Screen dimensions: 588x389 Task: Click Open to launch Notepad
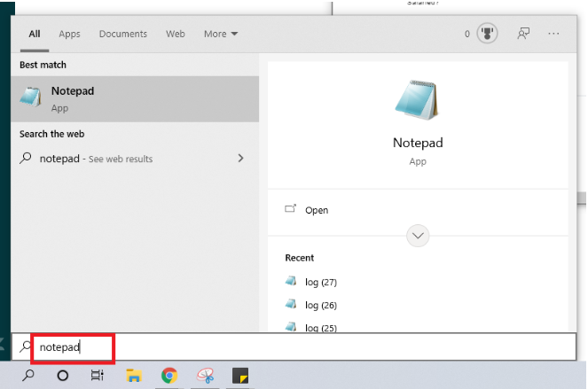317,210
